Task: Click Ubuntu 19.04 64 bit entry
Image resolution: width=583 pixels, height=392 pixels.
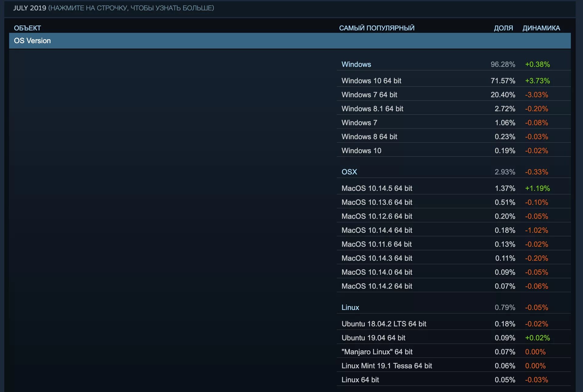Action: (x=454, y=338)
